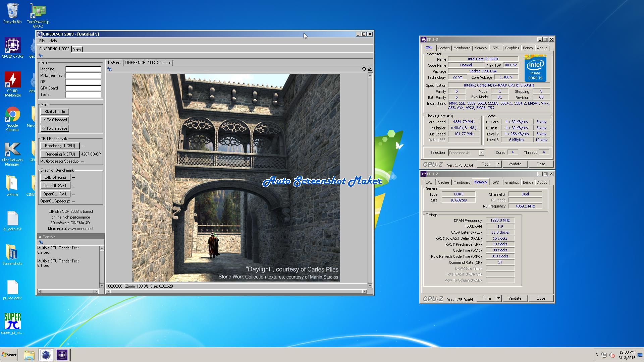644x362 pixels.
Task: Click the rendered Daylight image
Action: pos(236,178)
